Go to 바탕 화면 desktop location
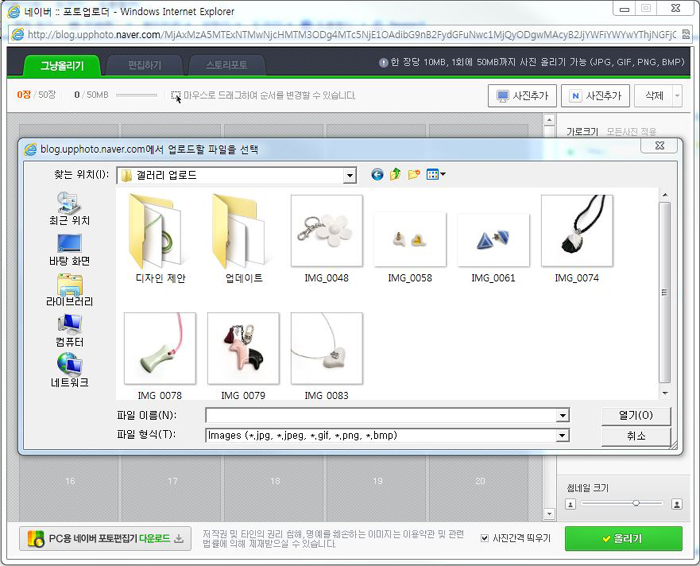The image size is (700, 566). 69,250
